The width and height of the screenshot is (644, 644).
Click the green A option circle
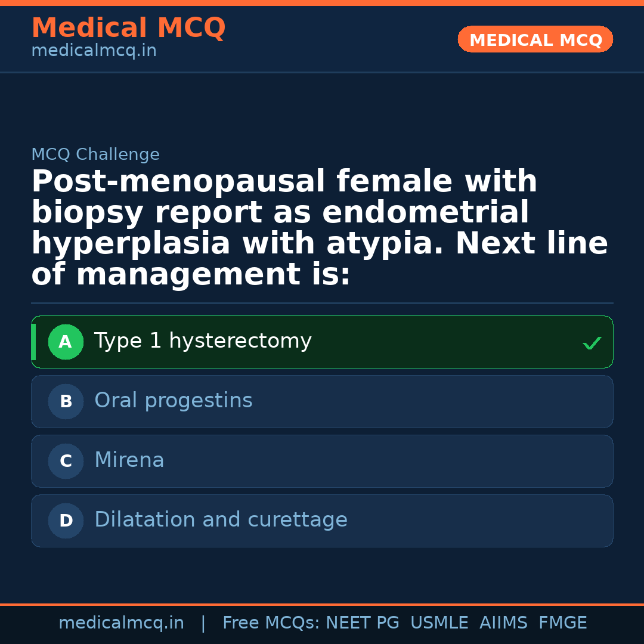66,342
